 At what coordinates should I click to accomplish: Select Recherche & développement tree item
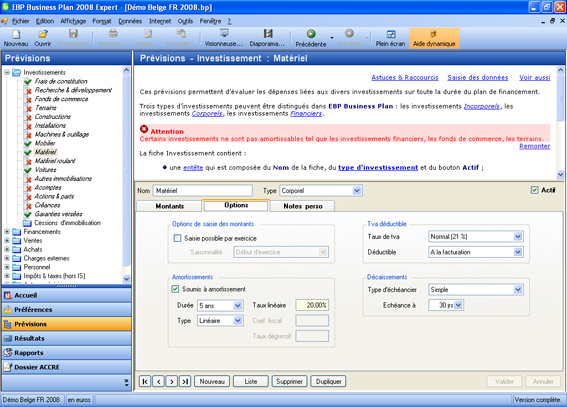(x=73, y=90)
